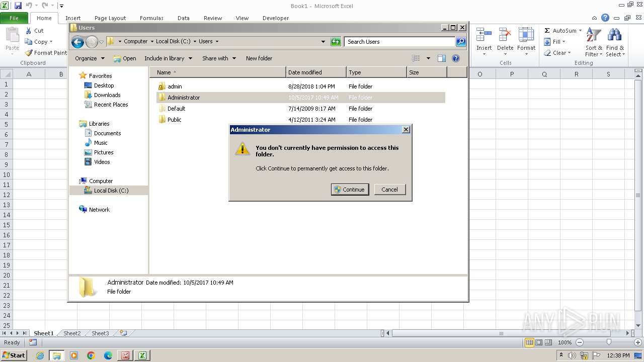Switch to the Excel Insert tab
The height and width of the screenshot is (362, 644).
73,18
